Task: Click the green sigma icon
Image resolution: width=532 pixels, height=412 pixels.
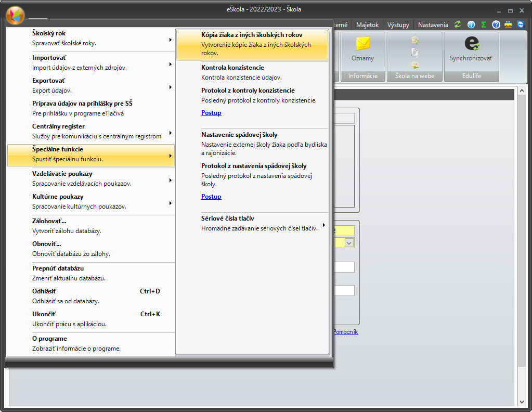Action: tap(484, 24)
